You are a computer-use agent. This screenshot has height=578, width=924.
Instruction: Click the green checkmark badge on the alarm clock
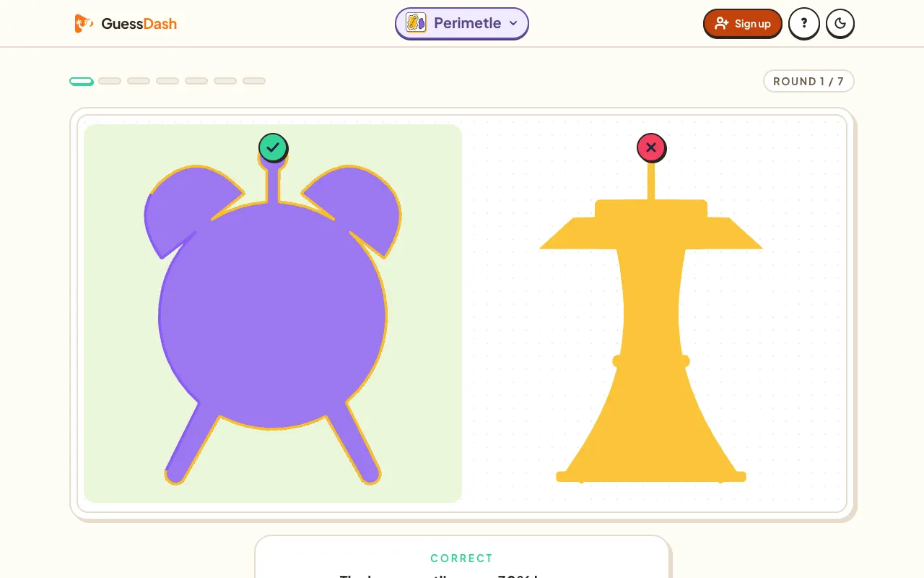tap(273, 147)
